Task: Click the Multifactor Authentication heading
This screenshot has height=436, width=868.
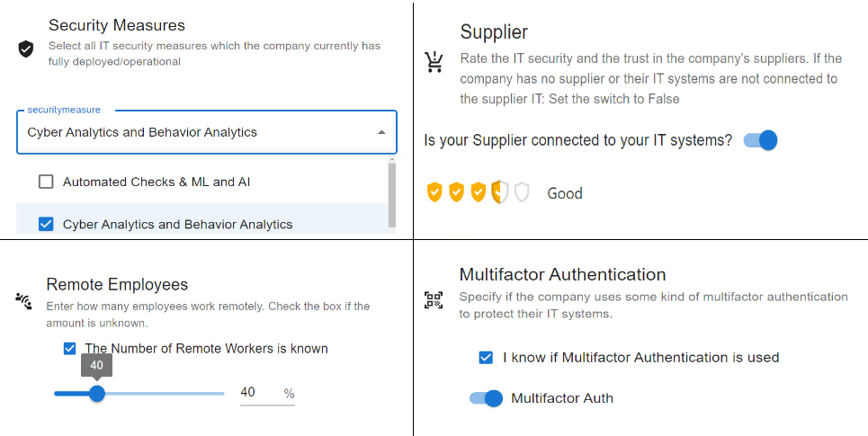Action: (562, 274)
